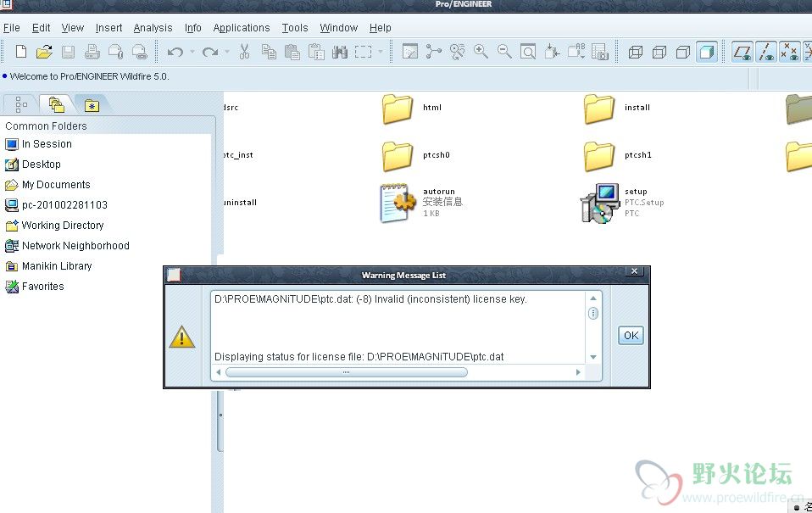Open the Edit menu
The height and width of the screenshot is (513, 812).
[x=41, y=28]
